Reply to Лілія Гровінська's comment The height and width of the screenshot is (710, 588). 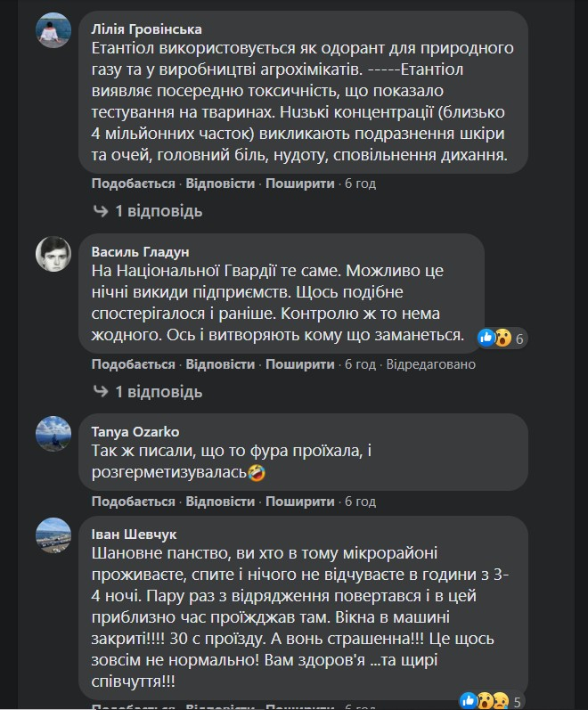pyautogui.click(x=220, y=184)
